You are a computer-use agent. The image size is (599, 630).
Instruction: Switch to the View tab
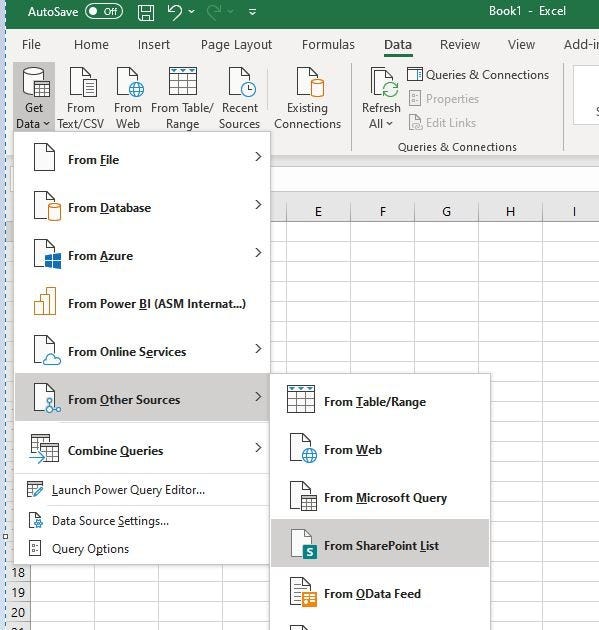(521, 45)
